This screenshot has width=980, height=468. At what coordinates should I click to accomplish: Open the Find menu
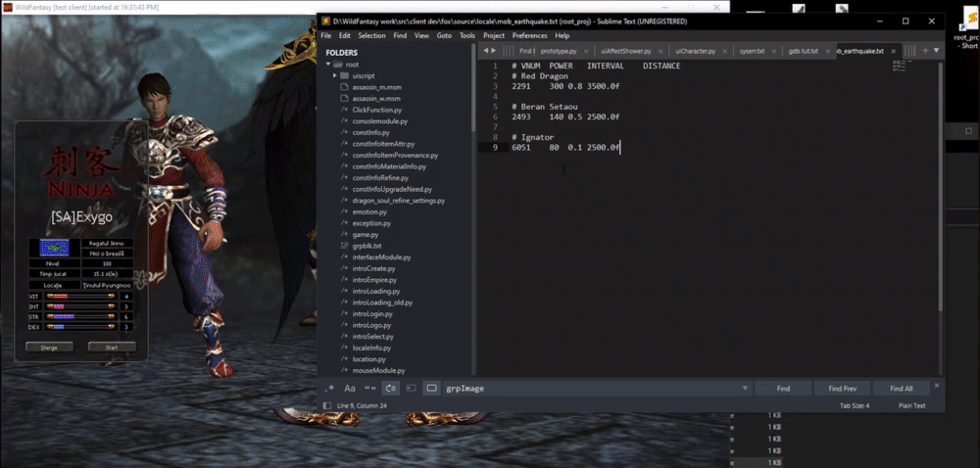click(400, 35)
